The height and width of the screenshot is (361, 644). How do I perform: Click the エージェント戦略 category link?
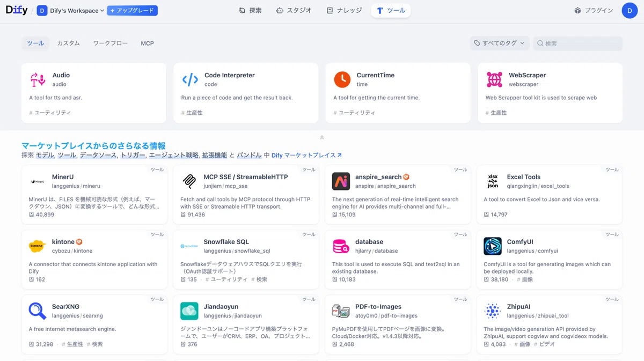173,155
